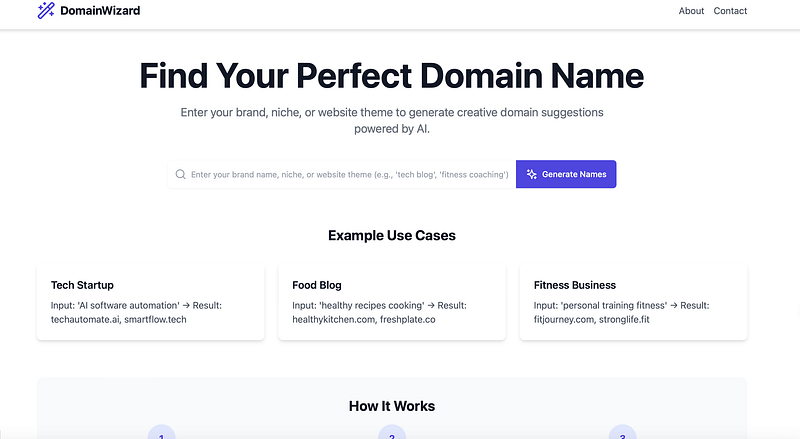Viewport: 800px width, 439px height.
Task: Select the Tech Startup example card
Action: [x=150, y=302]
